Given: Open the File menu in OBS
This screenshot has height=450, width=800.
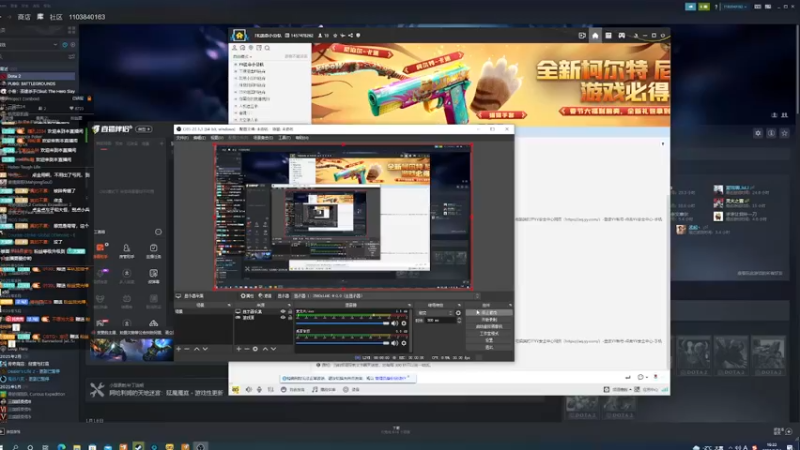Looking at the screenshot, I should click(x=183, y=138).
